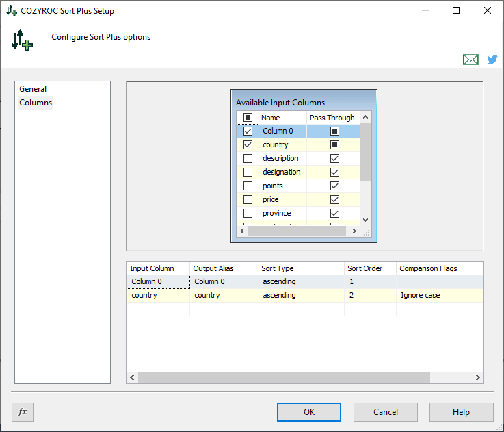Click vertical scrollbar thumb in input columns list
Screen dimensions: 504x432
coord(365,151)
